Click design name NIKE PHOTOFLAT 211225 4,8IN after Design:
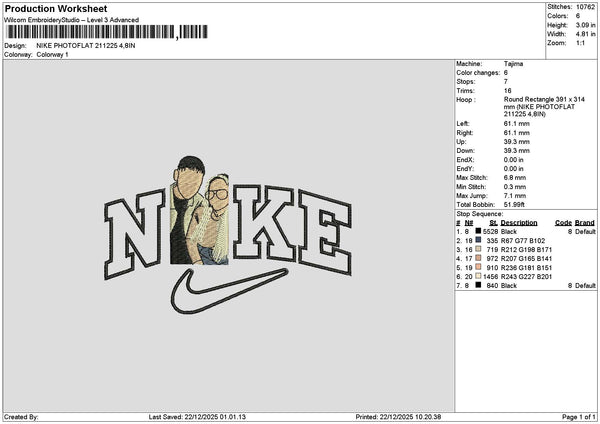This screenshot has width=600, height=424. (86, 46)
